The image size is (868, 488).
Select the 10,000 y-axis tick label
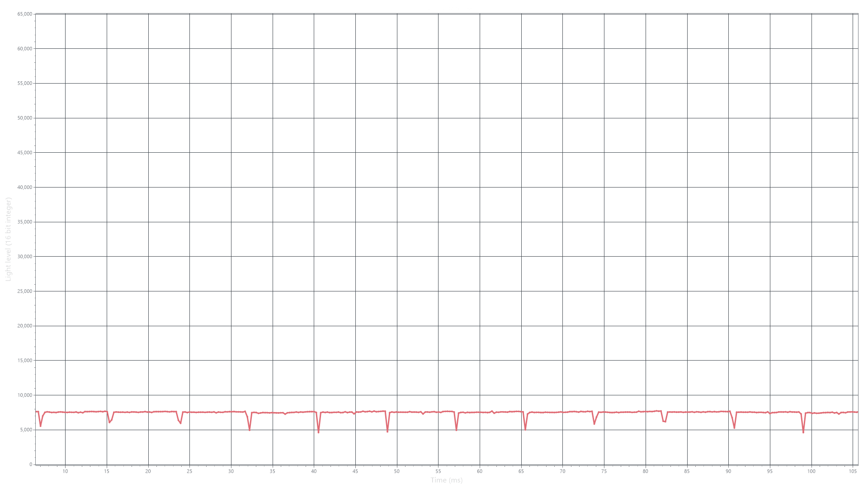pyautogui.click(x=25, y=395)
